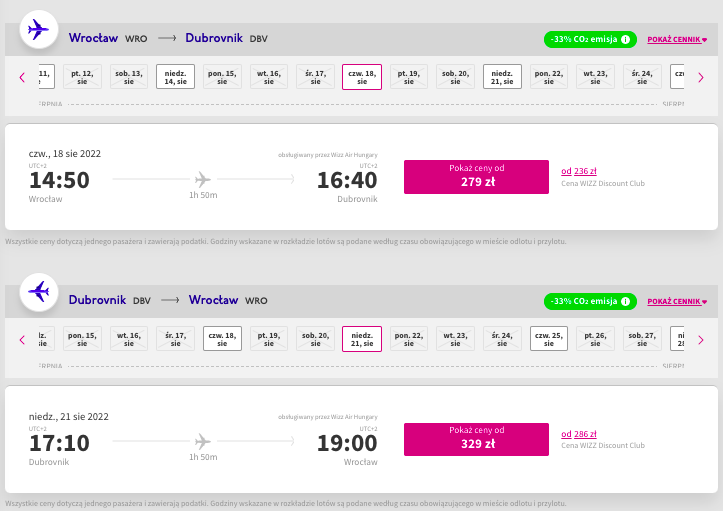
Task: Open CO2 emission info icon for Wrocław–Dubrovnik
Action: 625,40
